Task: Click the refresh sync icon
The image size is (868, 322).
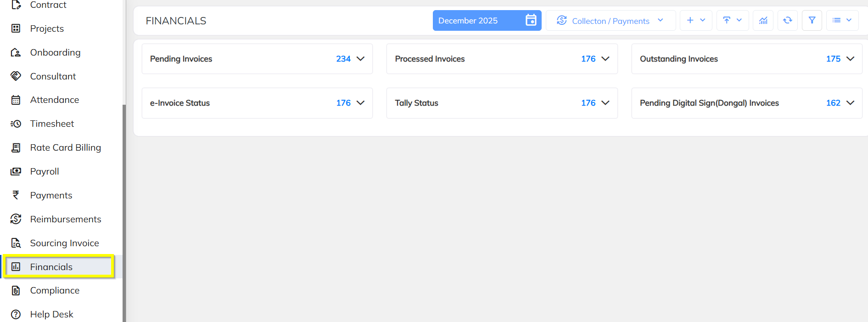Action: coord(788,20)
